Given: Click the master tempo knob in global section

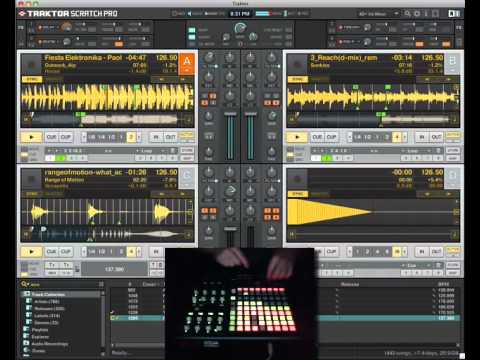Looking at the screenshot, I should tap(240, 28).
